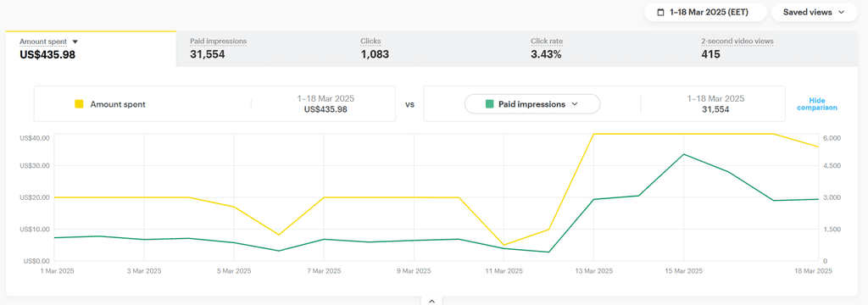868x305 pixels.
Task: Click the 15 Mar 2025 x-axis label
Action: 684,271
